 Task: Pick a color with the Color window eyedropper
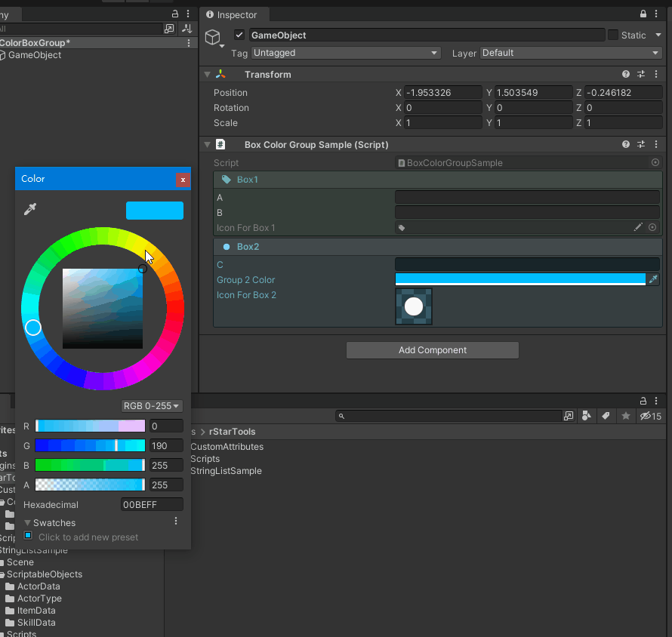pyautogui.click(x=30, y=209)
